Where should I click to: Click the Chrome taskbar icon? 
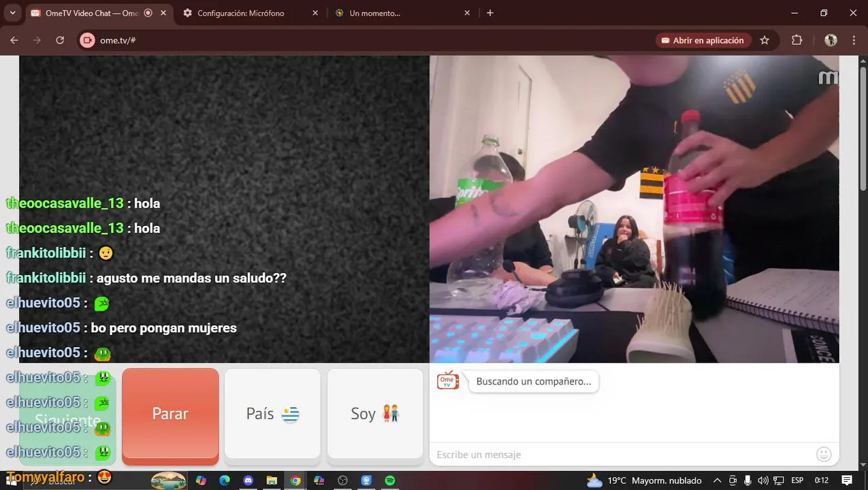(x=295, y=480)
